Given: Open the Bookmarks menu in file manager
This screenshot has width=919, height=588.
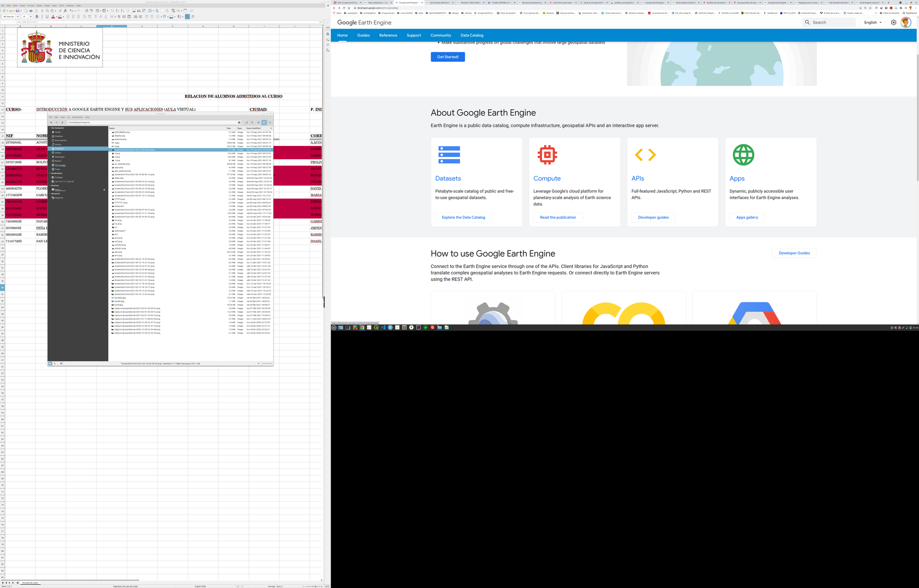Looking at the screenshot, I should tap(78, 117).
